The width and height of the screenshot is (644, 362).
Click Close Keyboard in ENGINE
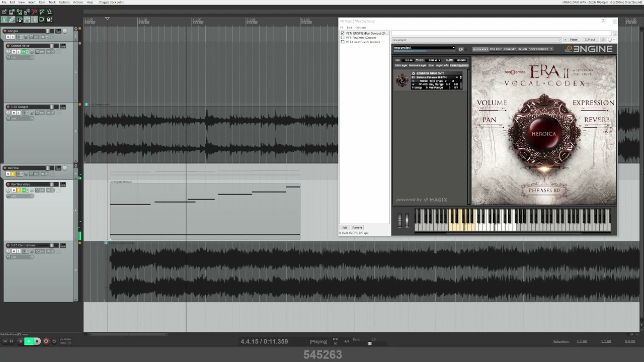pos(459,65)
